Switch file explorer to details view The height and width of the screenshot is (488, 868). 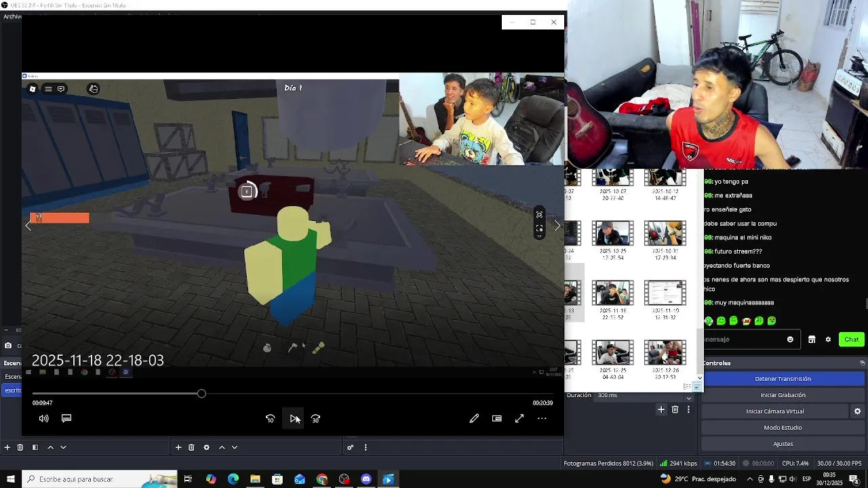687,387
